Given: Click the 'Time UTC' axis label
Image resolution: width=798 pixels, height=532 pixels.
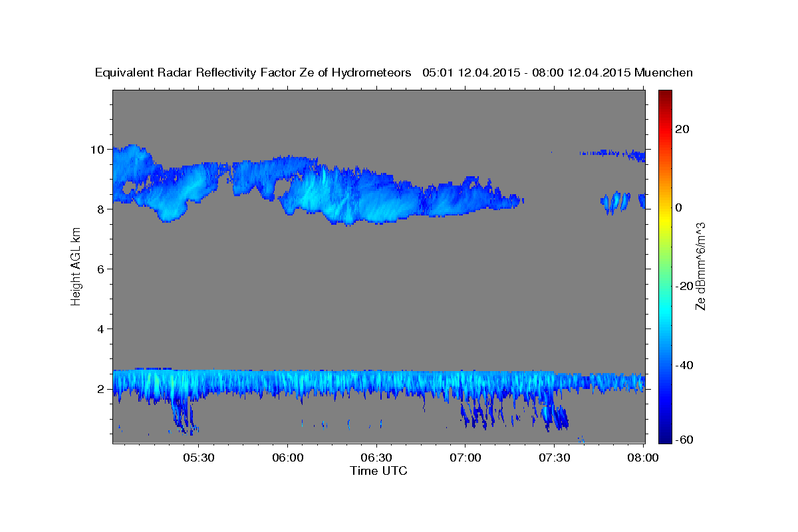Looking at the screenshot, I should 378,471.
